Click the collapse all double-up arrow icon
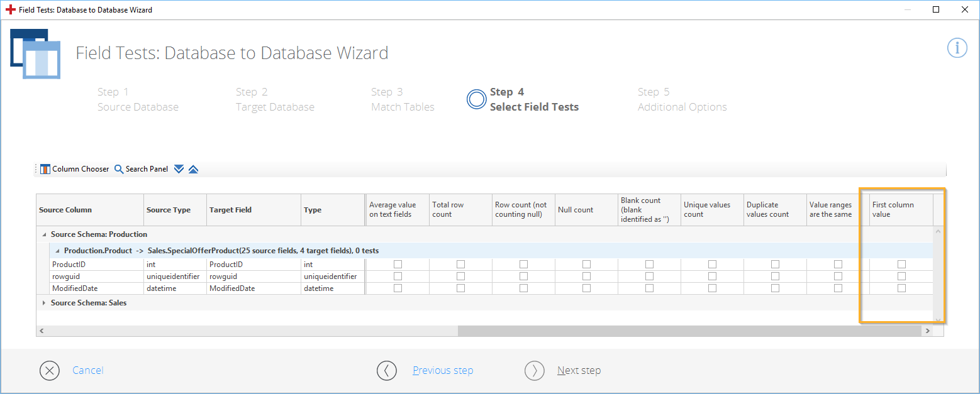 click(x=193, y=169)
